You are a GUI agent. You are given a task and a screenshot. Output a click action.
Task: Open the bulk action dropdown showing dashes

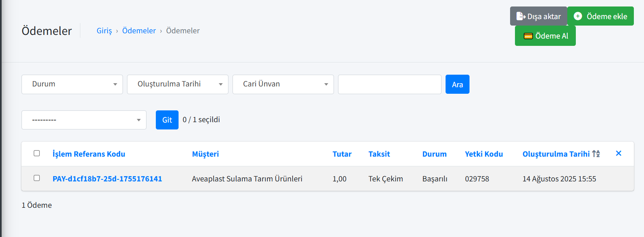(84, 120)
